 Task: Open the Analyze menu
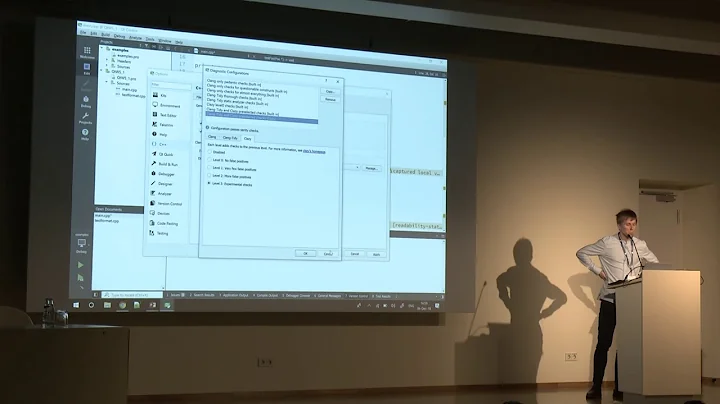(135, 38)
